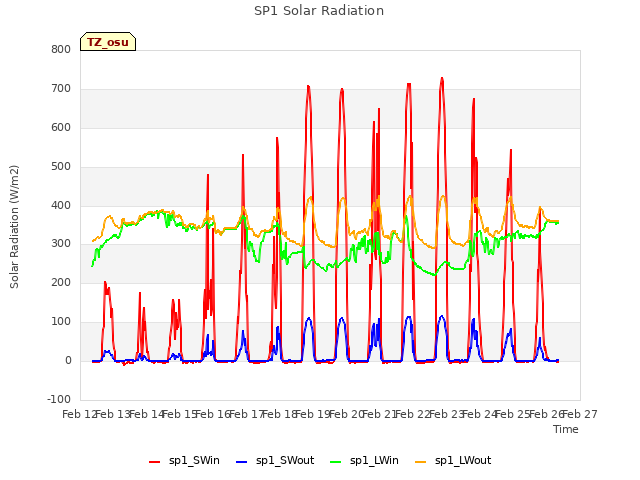Toggle the sp1_LWin legend entry
This screenshot has width=640, height=480.
pos(364,461)
